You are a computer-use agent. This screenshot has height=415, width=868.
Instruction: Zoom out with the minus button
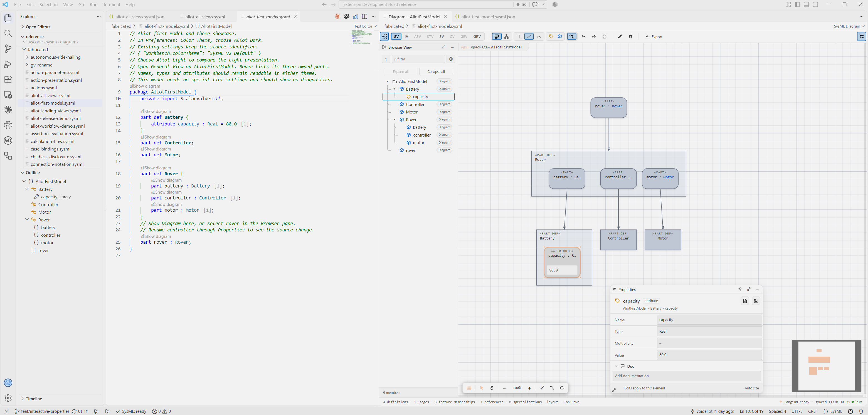pos(504,388)
